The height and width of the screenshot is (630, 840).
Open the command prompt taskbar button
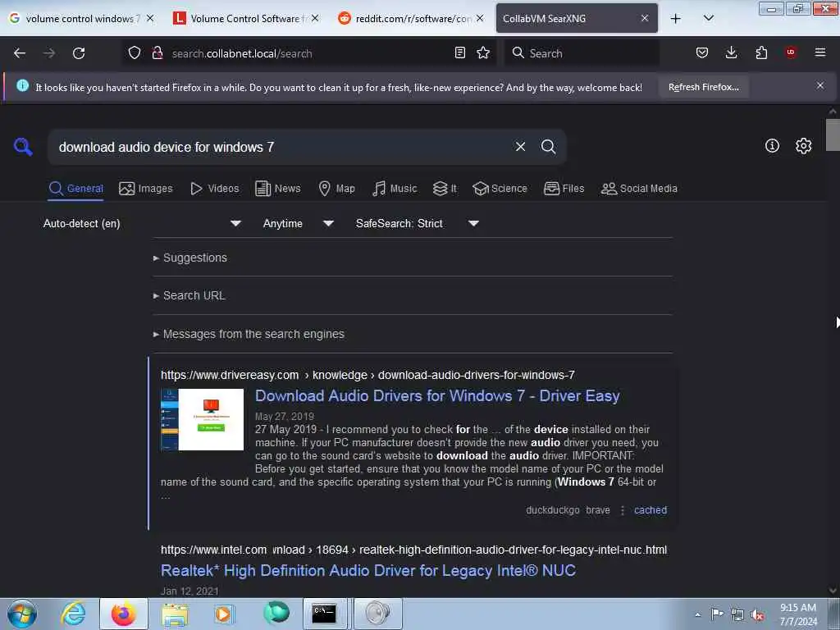point(324,614)
